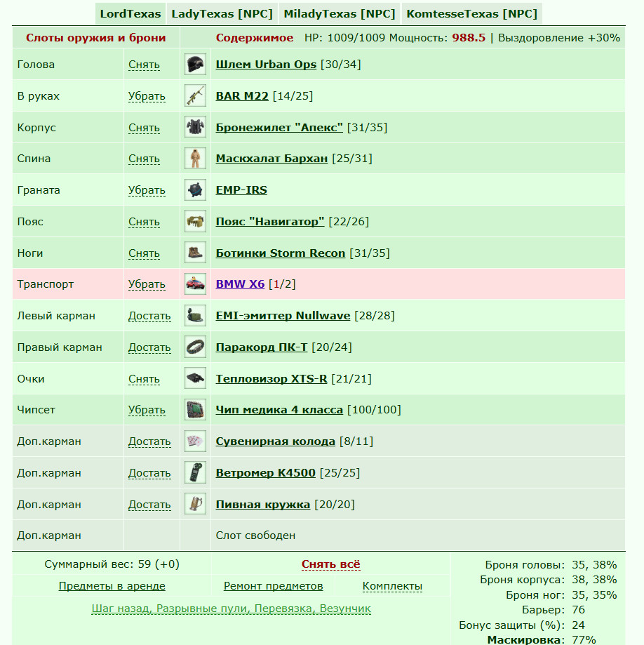This screenshot has height=645, width=644.
Task: Click Достать next to Пивная кружка
Action: click(149, 504)
